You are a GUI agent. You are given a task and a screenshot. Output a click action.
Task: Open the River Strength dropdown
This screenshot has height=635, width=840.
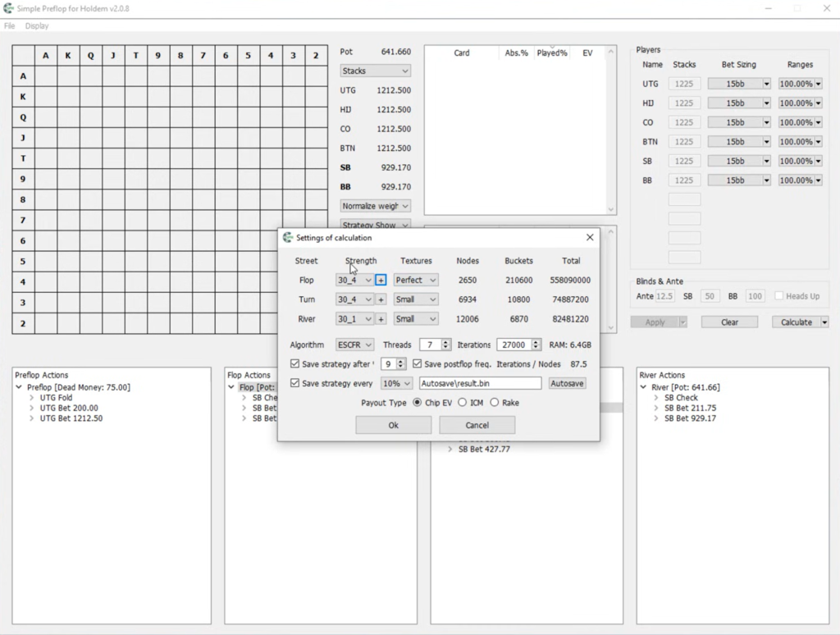coord(354,319)
